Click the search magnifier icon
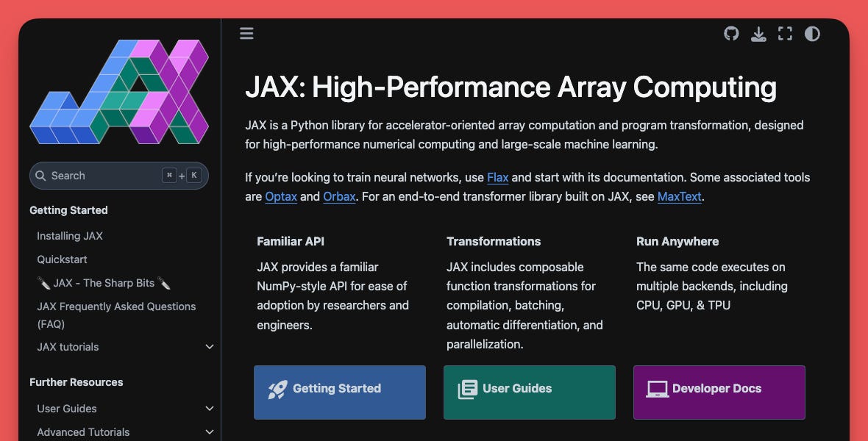This screenshot has width=868, height=441. pyautogui.click(x=40, y=175)
